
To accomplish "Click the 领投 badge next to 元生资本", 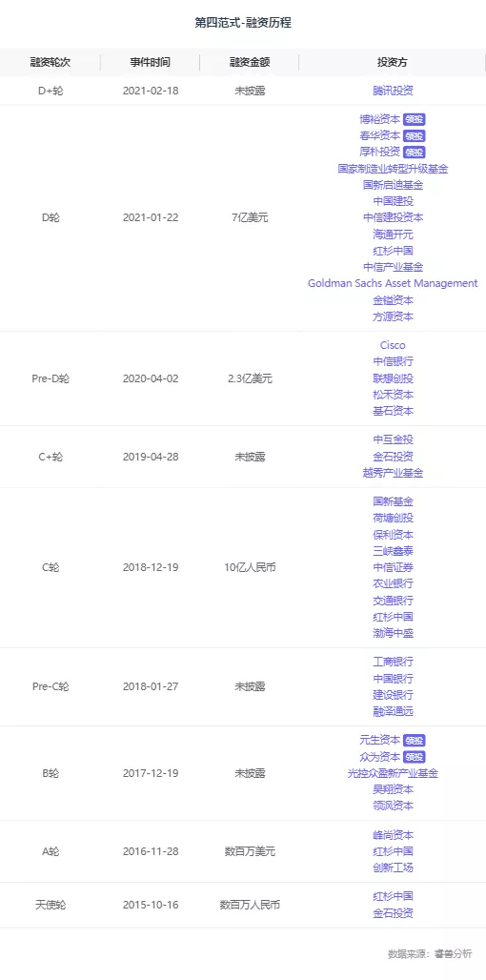I will click(x=415, y=740).
